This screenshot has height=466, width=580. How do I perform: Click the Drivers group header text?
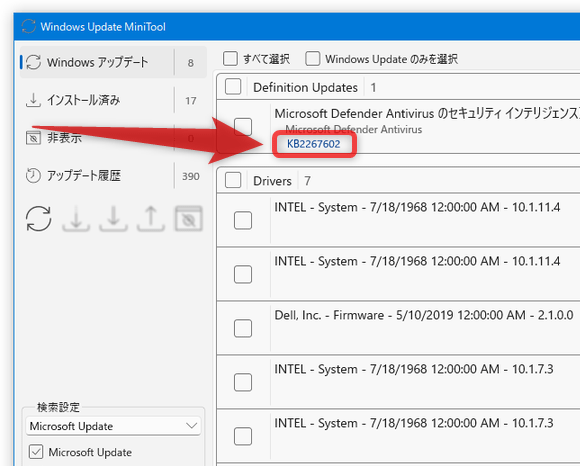[x=272, y=181]
